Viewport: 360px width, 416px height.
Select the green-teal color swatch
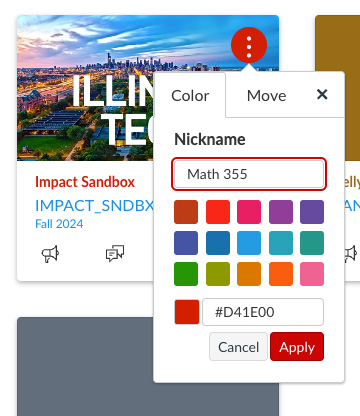click(312, 243)
